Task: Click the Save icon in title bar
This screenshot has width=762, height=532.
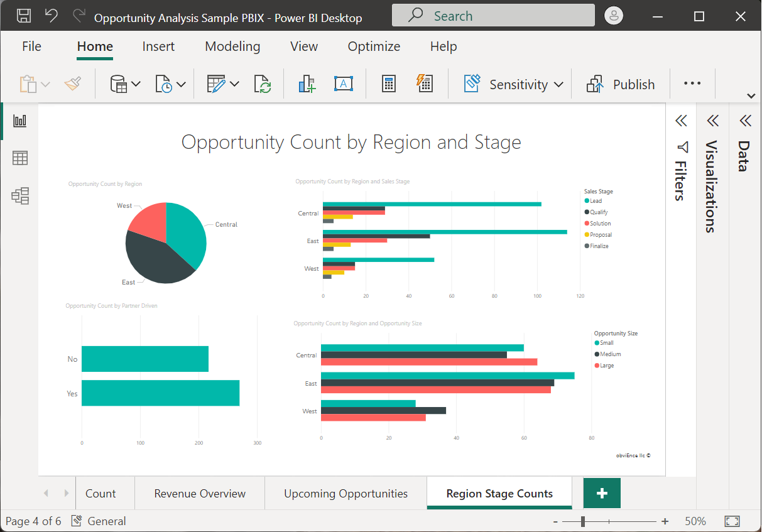Action: pos(23,16)
